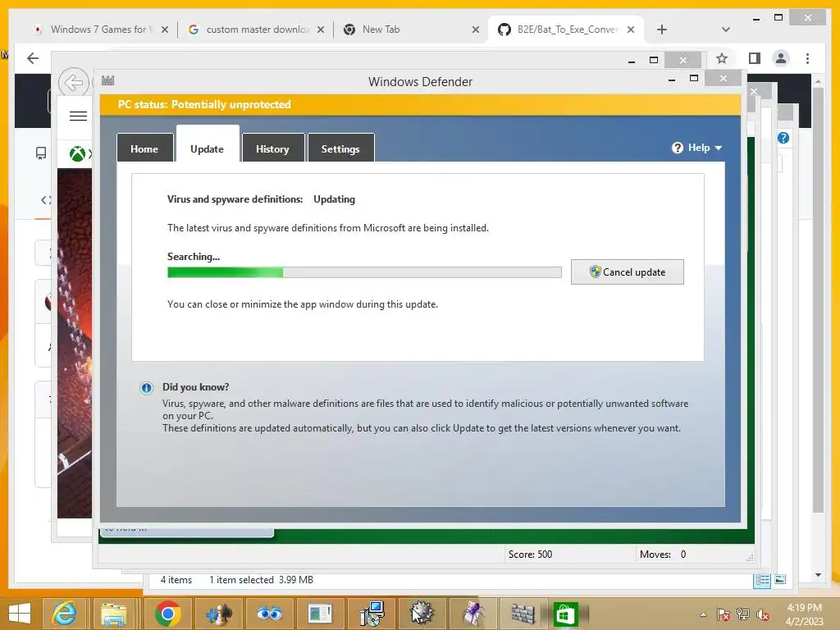This screenshot has width=840, height=630.
Task: Open the Chrome tab search chevron
Action: (x=725, y=30)
